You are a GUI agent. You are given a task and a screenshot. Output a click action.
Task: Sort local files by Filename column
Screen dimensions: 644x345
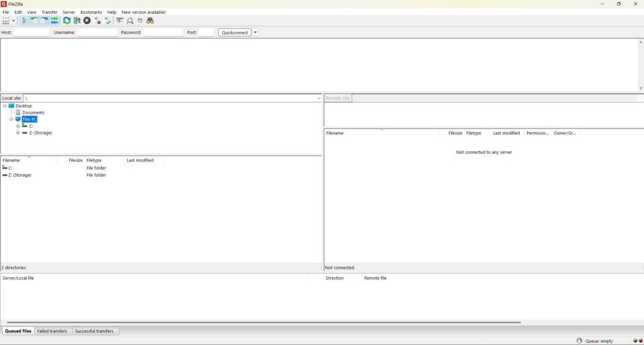click(29, 160)
